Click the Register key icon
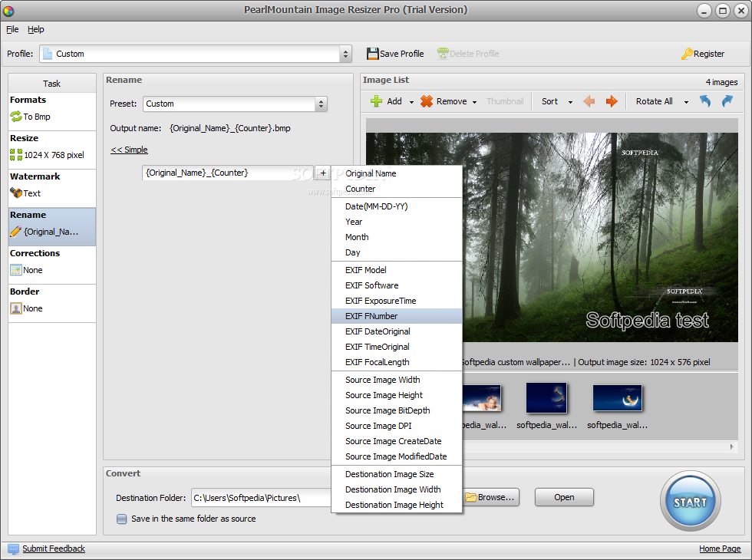Viewport: 752px width, 560px height. [x=687, y=54]
